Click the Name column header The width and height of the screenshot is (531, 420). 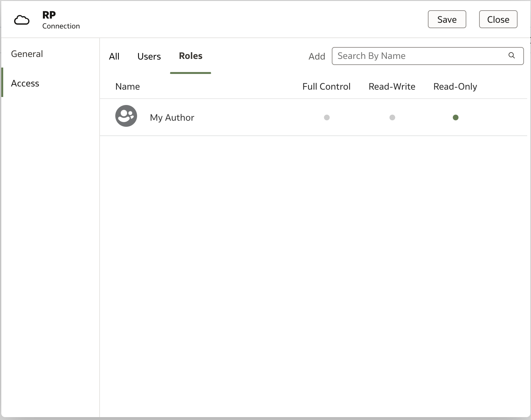tap(127, 86)
